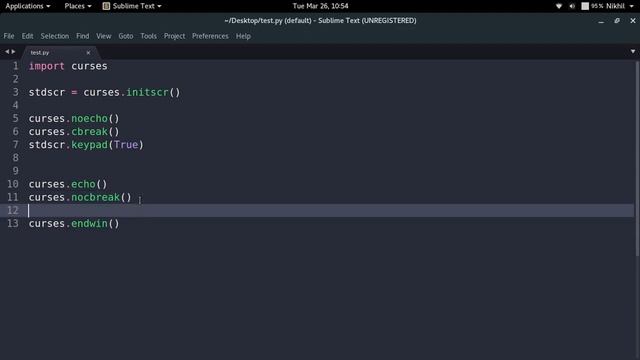Open the Sublime Text app menu
The height and width of the screenshot is (360, 640).
pyautogui.click(x=132, y=6)
